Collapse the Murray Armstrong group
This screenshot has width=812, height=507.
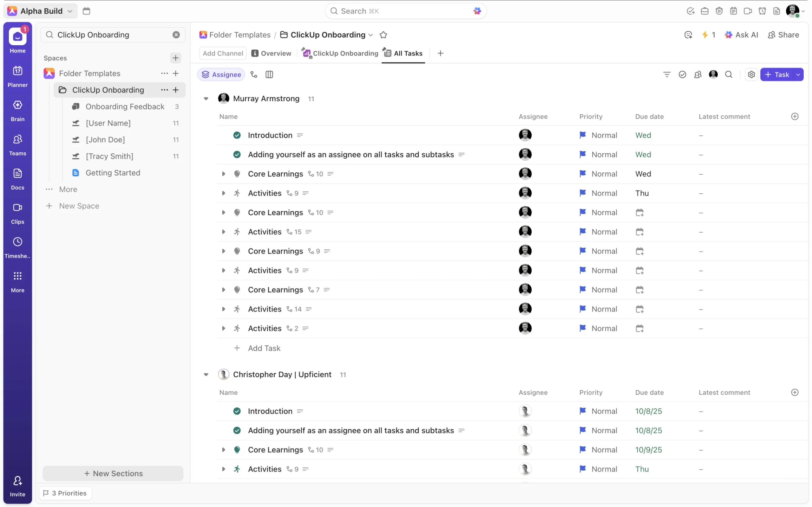(206, 99)
